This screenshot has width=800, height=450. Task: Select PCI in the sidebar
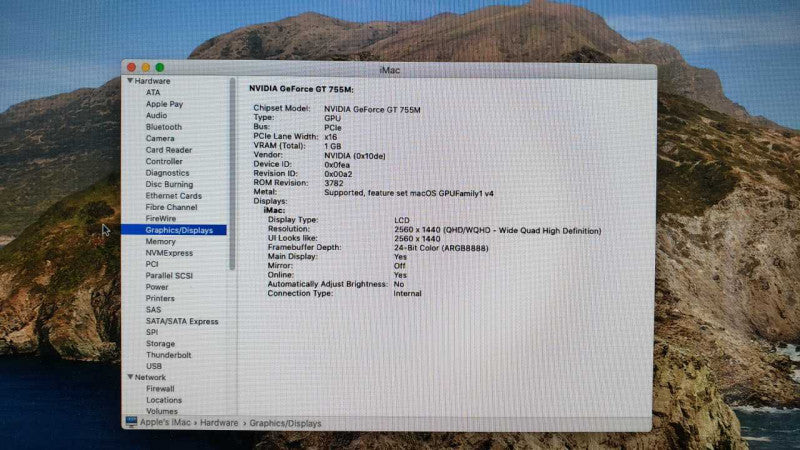152,264
